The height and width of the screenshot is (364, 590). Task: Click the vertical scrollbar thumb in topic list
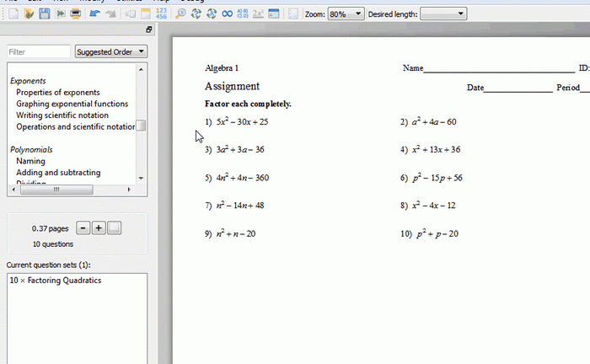click(x=141, y=126)
